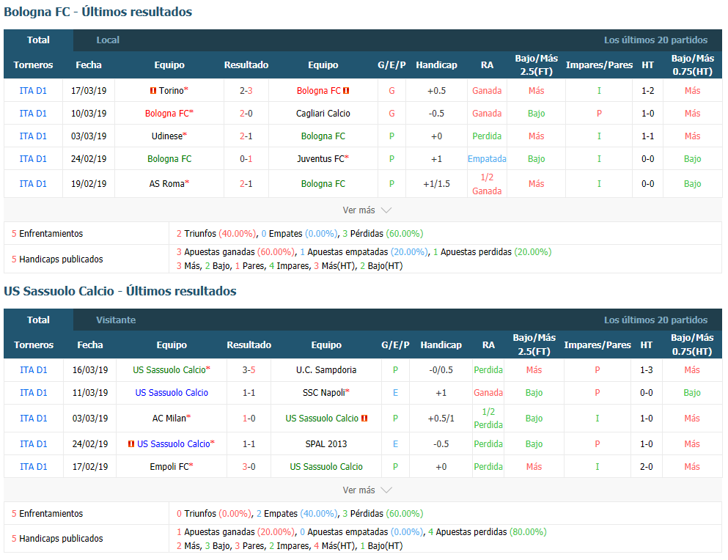The image size is (728, 560).
Task: Click the 3-0 result of Empoli FC match
Action: 249,467
